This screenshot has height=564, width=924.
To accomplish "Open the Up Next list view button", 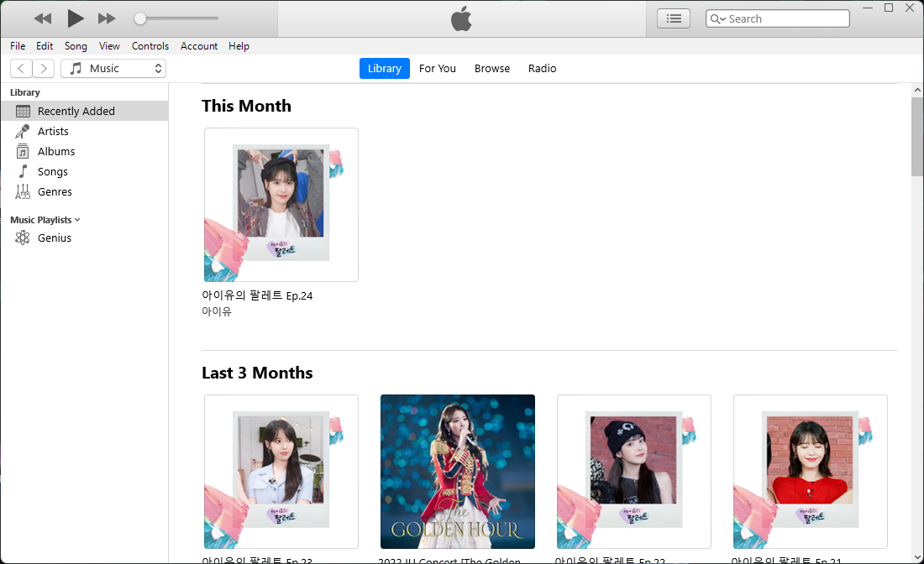I will click(x=674, y=18).
